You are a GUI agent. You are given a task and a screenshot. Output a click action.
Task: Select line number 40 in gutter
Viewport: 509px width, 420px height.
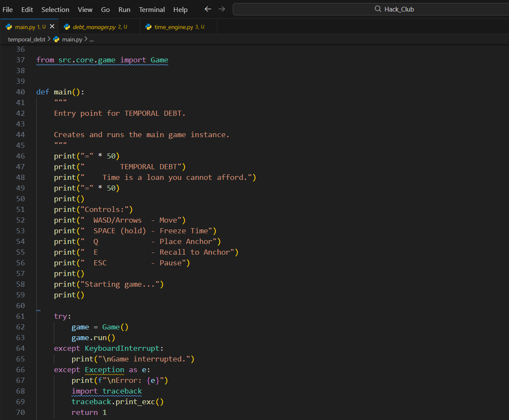20,92
